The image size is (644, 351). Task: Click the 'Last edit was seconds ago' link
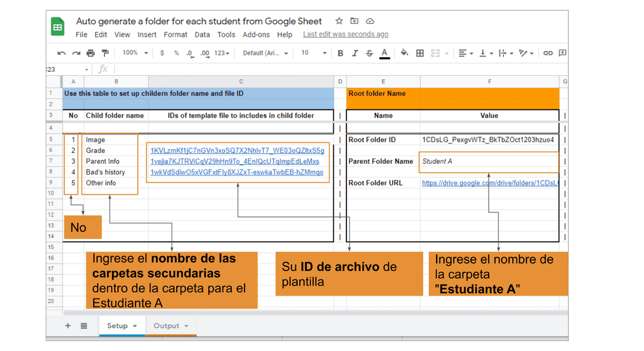345,34
